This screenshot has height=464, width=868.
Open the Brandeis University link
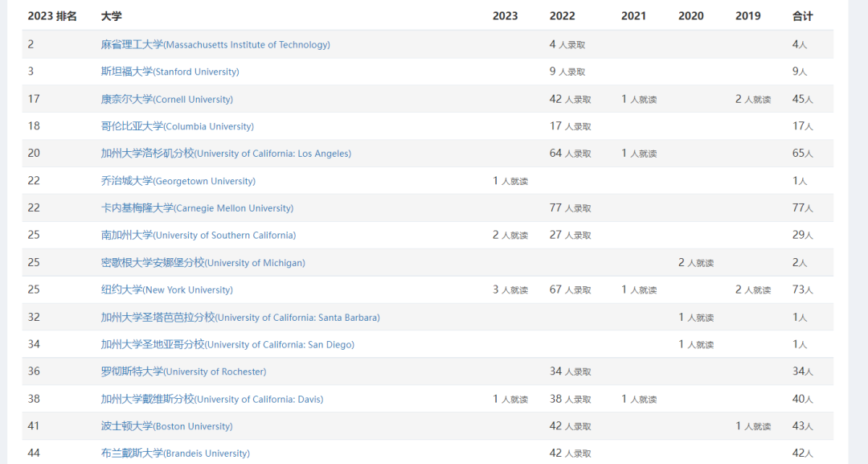[175, 453]
